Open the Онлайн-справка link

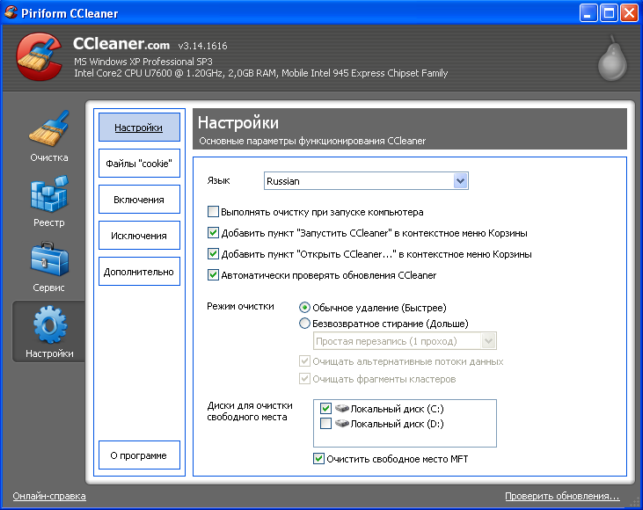pos(49,496)
